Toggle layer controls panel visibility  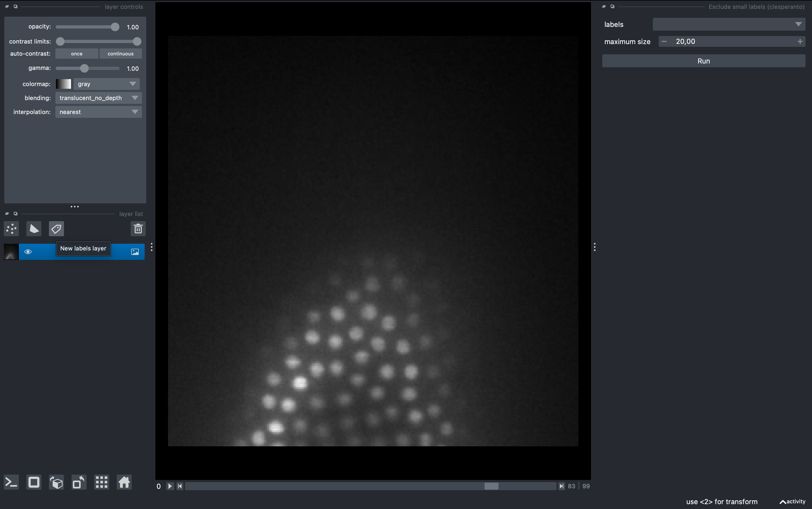pyautogui.click(x=6, y=6)
